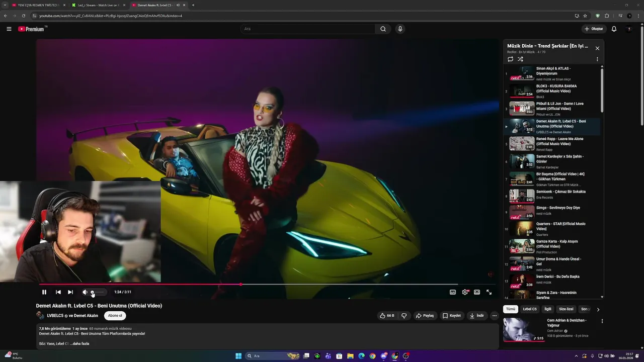Show hidden system tray icons
The height and width of the screenshot is (362, 644).
tap(576, 356)
